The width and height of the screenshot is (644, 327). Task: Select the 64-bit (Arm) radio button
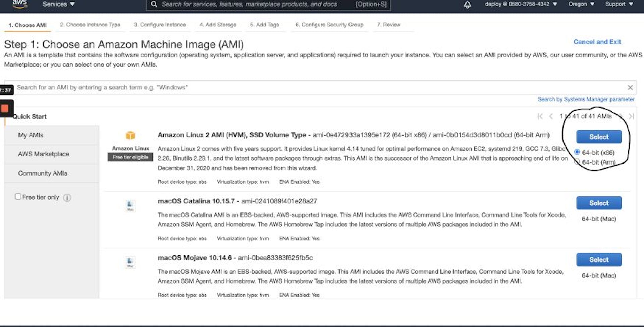(x=577, y=161)
